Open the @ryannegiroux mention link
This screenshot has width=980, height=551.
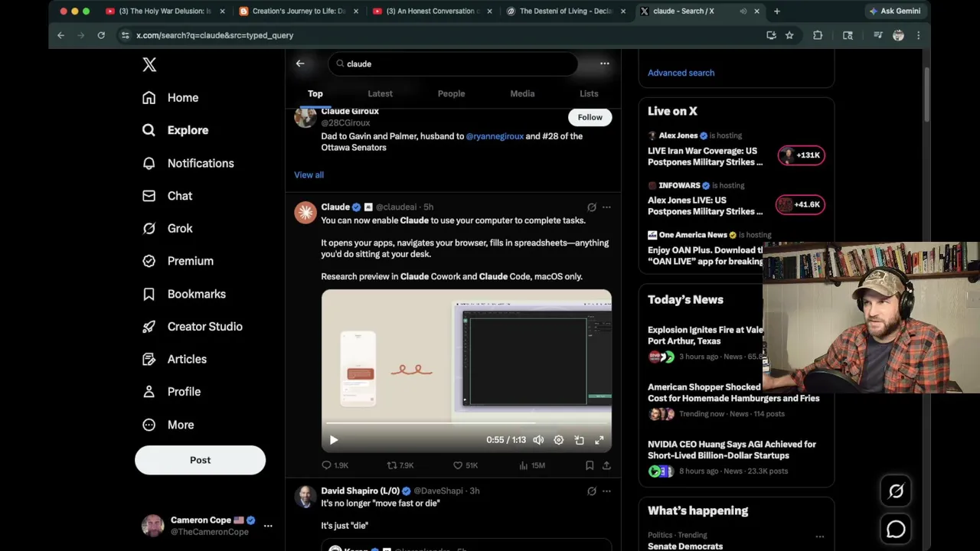pos(495,136)
